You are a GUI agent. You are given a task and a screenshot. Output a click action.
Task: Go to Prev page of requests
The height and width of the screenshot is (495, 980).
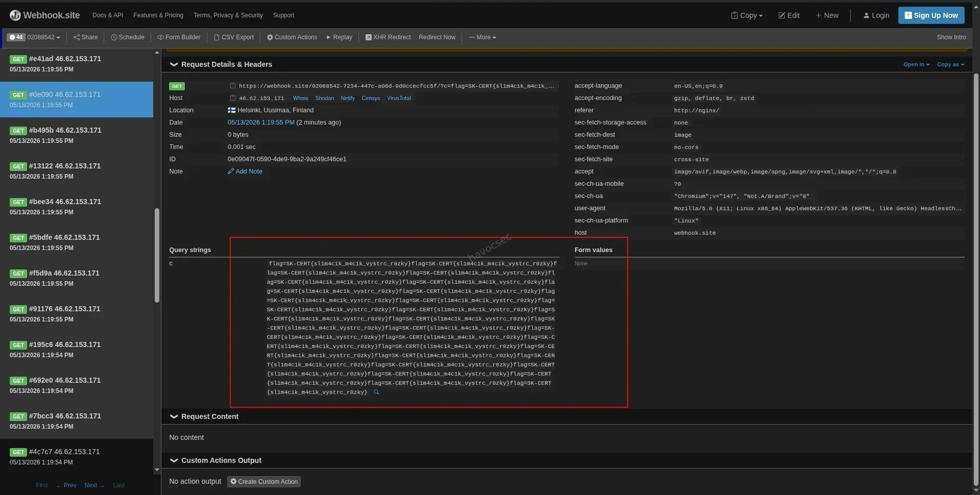pyautogui.click(x=66, y=485)
